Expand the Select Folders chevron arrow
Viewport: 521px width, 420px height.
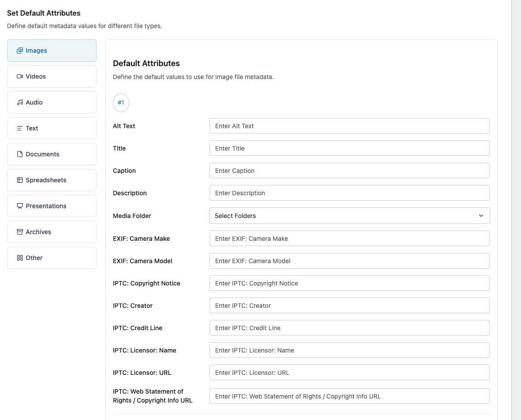(481, 216)
